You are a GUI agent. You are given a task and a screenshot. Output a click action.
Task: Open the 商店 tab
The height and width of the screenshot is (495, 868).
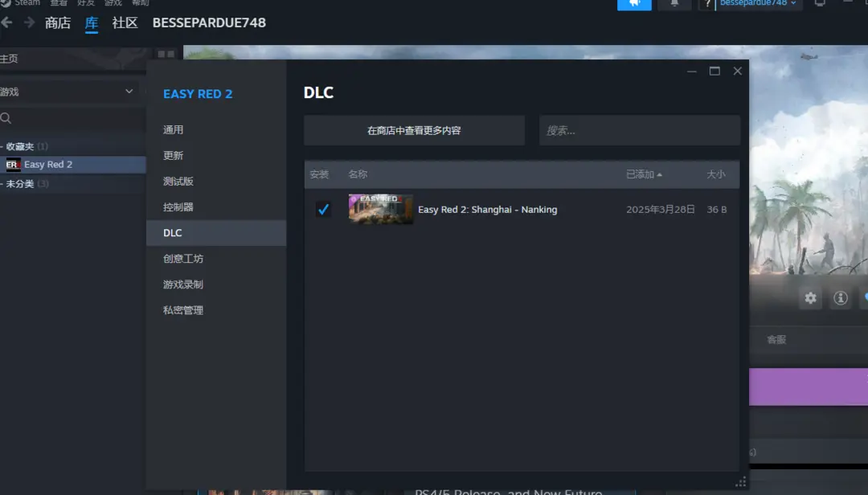(x=58, y=22)
